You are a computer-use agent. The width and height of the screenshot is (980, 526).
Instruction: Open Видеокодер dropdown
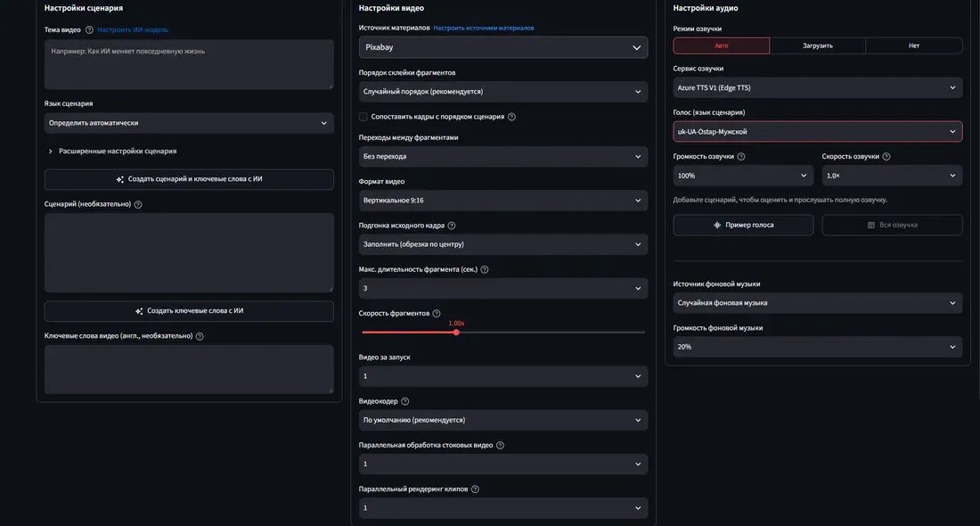503,420
